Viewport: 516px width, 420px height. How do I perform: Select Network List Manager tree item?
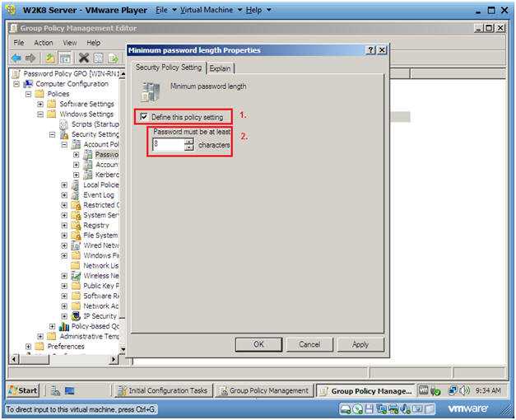pyautogui.click(x=100, y=266)
